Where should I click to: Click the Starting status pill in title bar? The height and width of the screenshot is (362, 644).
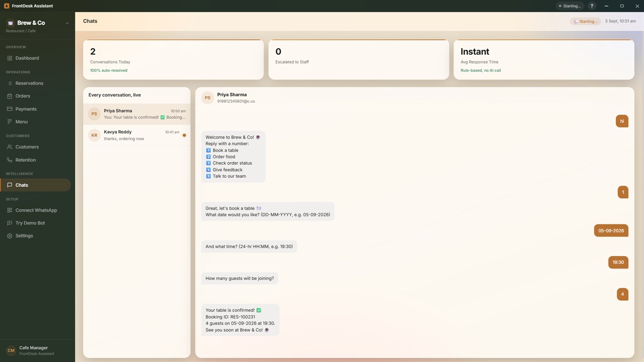pyautogui.click(x=569, y=6)
